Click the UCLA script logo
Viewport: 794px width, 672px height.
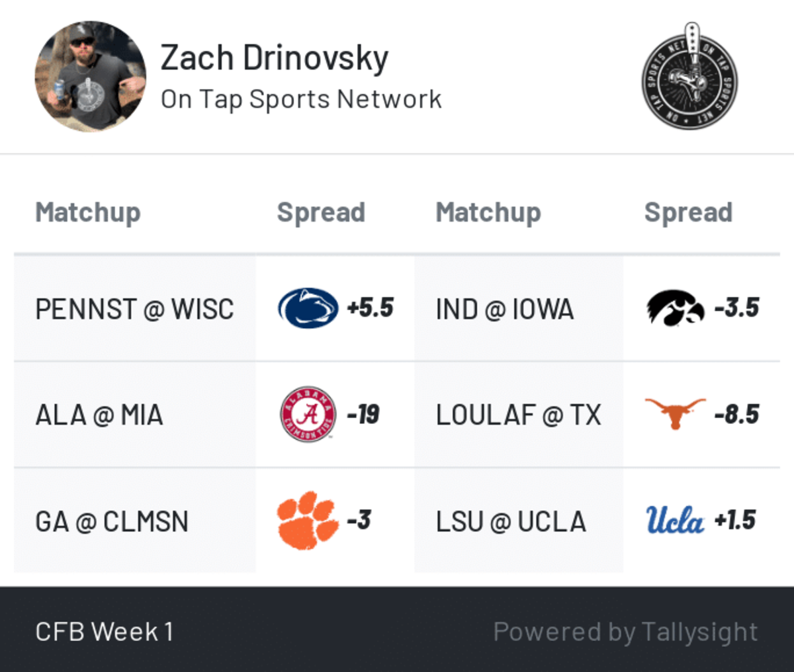tap(676, 521)
